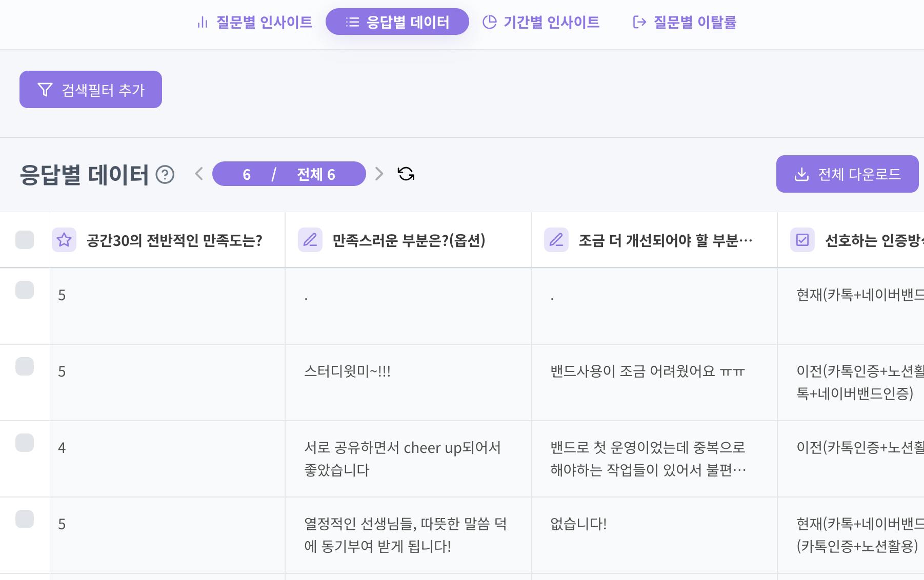Click the download icon in 전체 다운로드
The image size is (924, 580).
pyautogui.click(x=801, y=174)
